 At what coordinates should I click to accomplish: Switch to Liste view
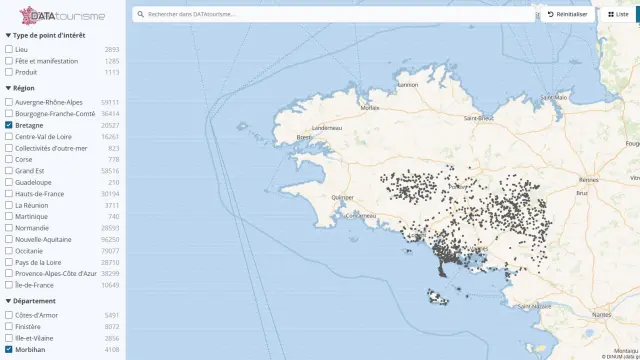pos(618,14)
